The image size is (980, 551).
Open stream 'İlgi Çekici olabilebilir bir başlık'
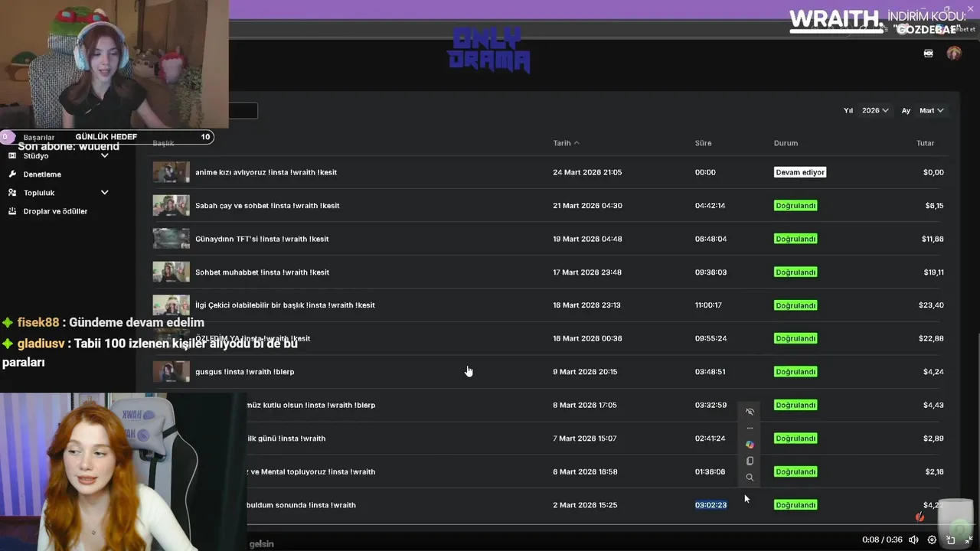[285, 305]
